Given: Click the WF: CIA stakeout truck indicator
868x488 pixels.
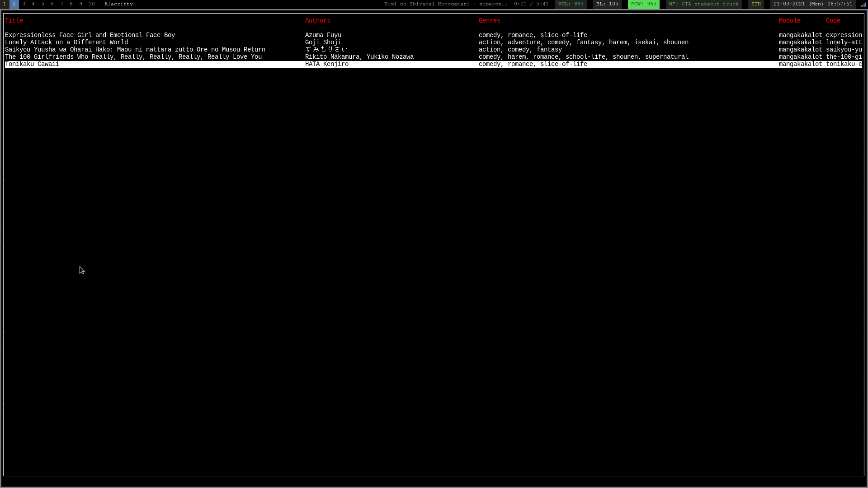Looking at the screenshot, I should point(703,4).
